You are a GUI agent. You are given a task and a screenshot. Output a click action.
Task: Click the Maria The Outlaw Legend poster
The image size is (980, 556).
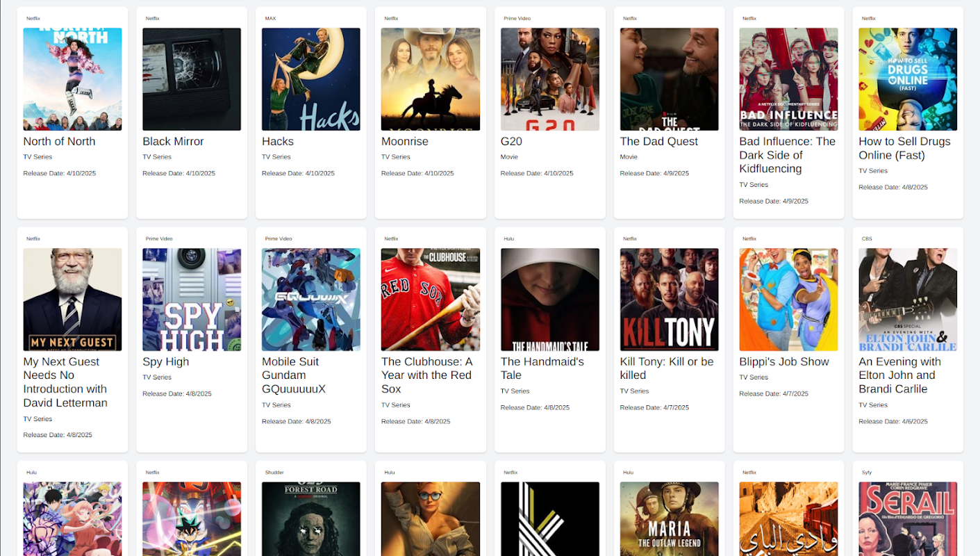click(x=670, y=519)
